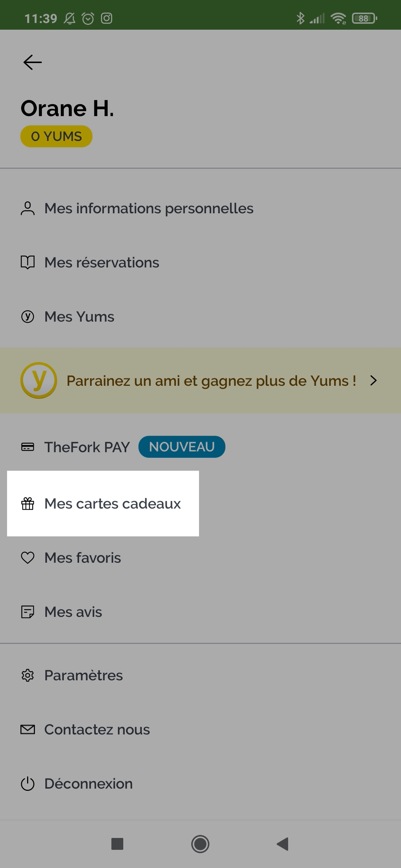Tap the Android home circle button

tap(200, 844)
